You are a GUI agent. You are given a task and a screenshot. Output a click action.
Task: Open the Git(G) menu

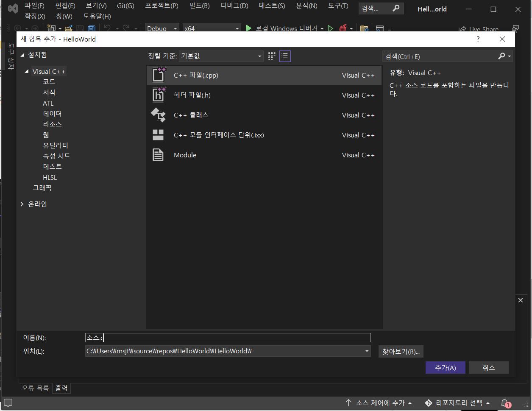[x=125, y=6]
